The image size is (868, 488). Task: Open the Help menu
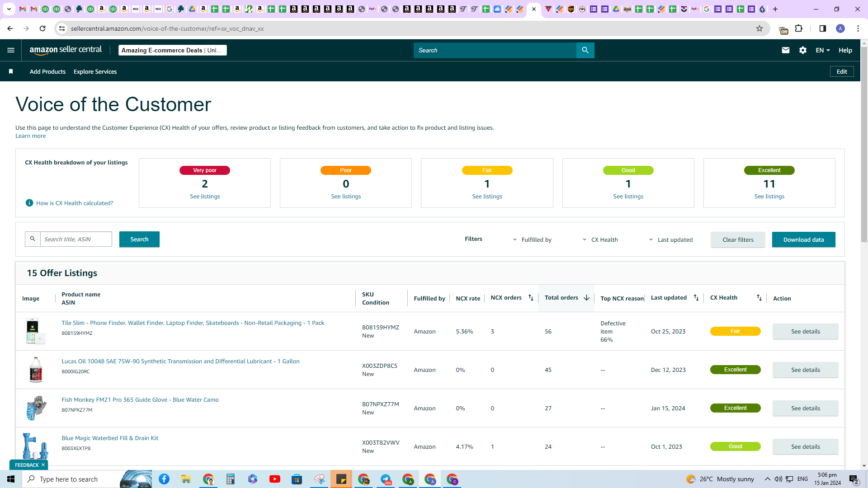point(845,50)
